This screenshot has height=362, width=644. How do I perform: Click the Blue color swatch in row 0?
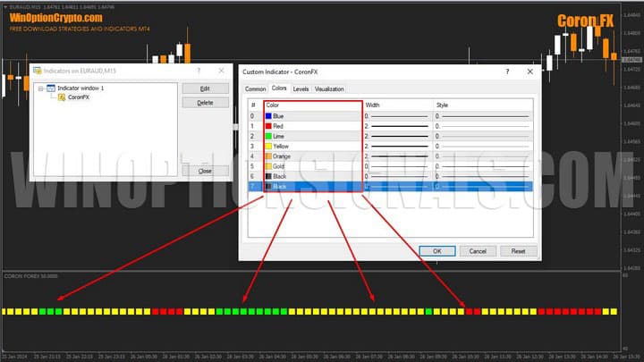click(x=268, y=116)
